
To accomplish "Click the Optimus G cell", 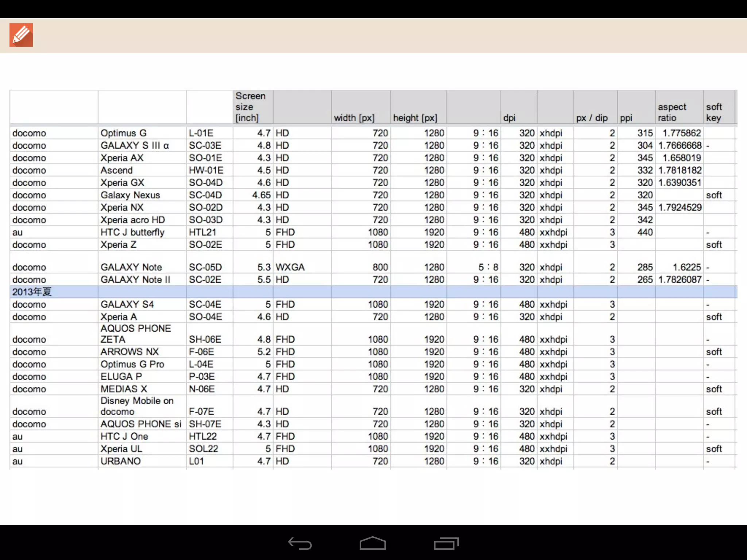I will [124, 133].
